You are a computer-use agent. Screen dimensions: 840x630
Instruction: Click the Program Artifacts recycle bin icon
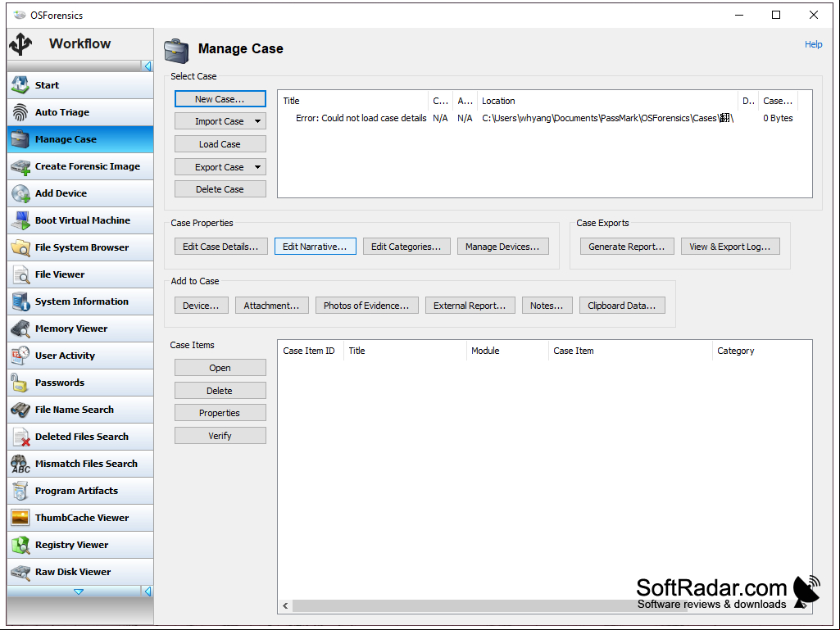click(x=20, y=491)
